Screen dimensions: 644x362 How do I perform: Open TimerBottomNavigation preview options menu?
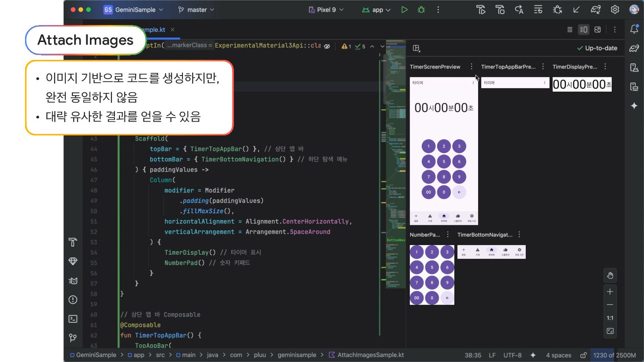[x=519, y=235]
